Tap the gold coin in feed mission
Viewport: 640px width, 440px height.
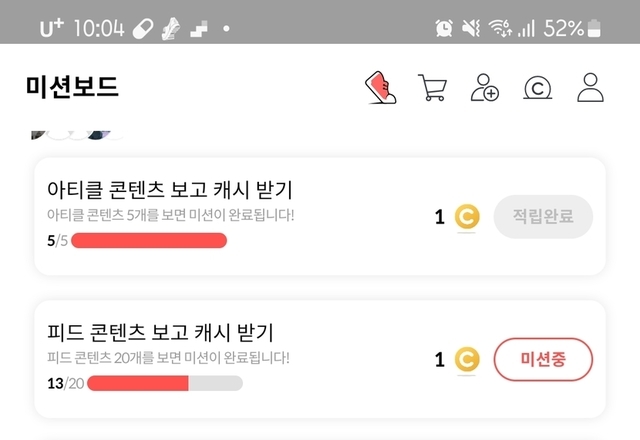point(467,360)
